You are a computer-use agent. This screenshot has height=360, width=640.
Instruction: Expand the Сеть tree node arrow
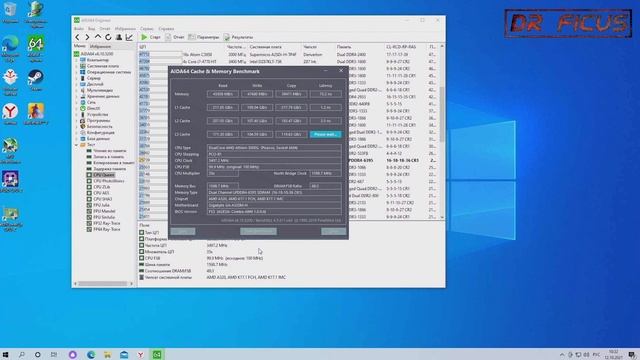click(76, 102)
